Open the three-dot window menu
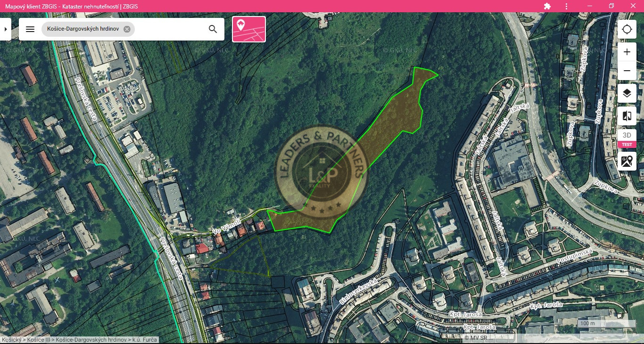The height and width of the screenshot is (344, 644). pos(567,6)
